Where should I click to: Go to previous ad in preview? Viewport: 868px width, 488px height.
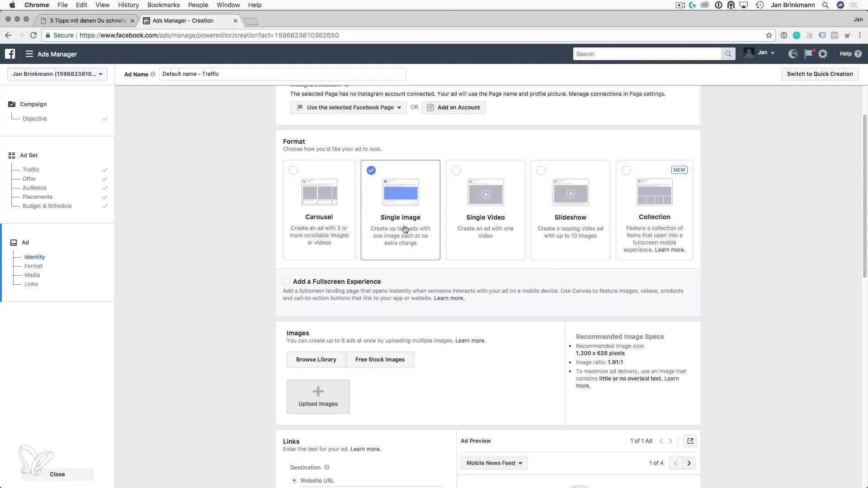(661, 441)
